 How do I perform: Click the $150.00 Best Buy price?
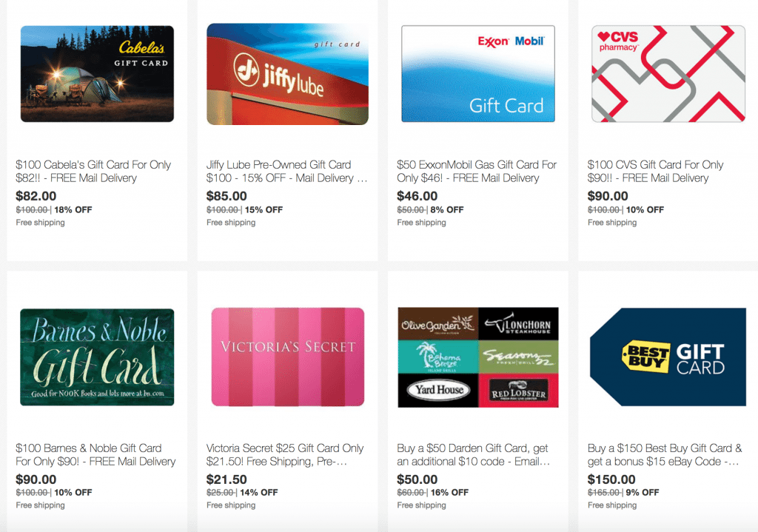(611, 479)
